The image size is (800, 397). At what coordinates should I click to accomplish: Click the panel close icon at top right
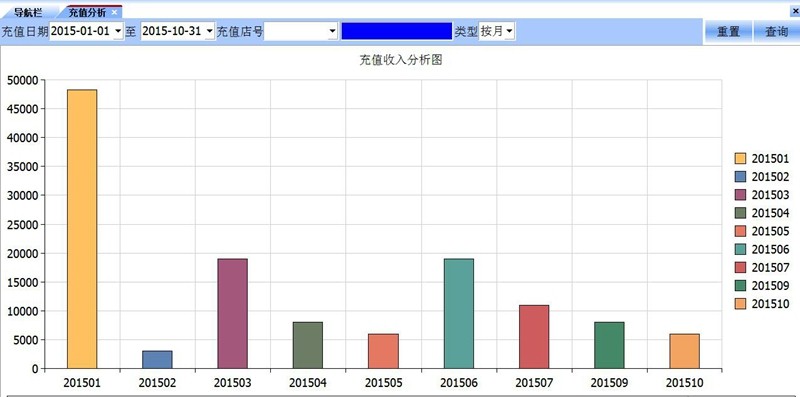[796, 12]
